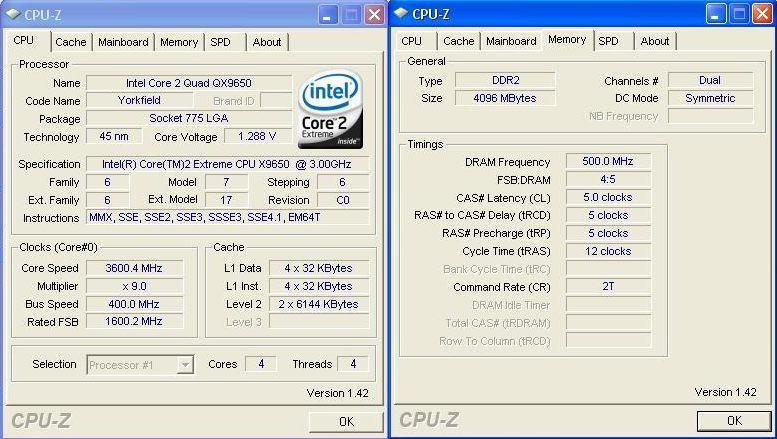This screenshot has height=439, width=777.
Task: Click the Channels # Dual value
Action: pyautogui.click(x=710, y=80)
